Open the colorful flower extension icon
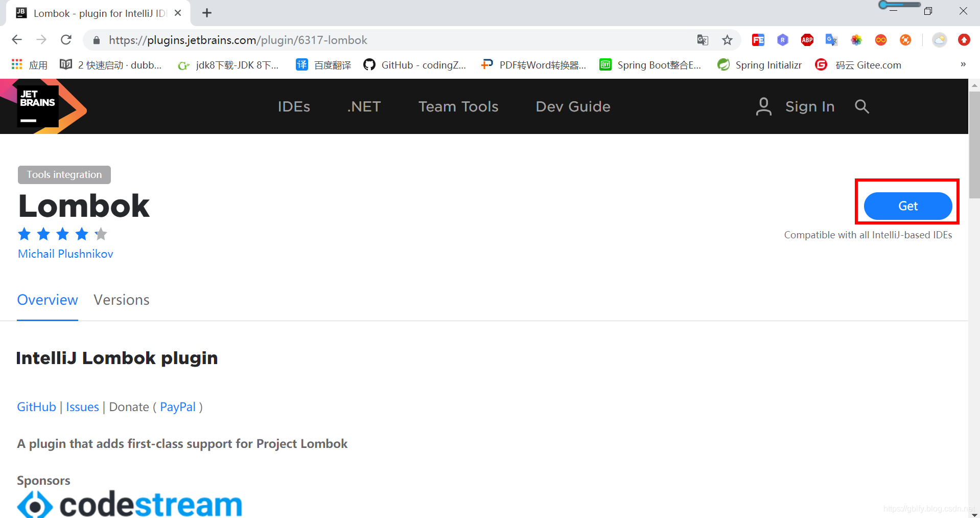 (x=856, y=40)
